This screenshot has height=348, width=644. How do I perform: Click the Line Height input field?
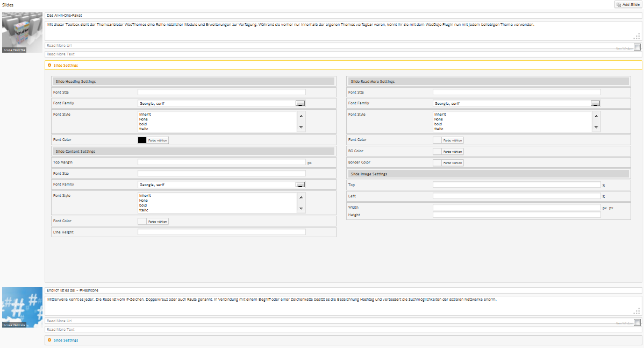coord(221,232)
